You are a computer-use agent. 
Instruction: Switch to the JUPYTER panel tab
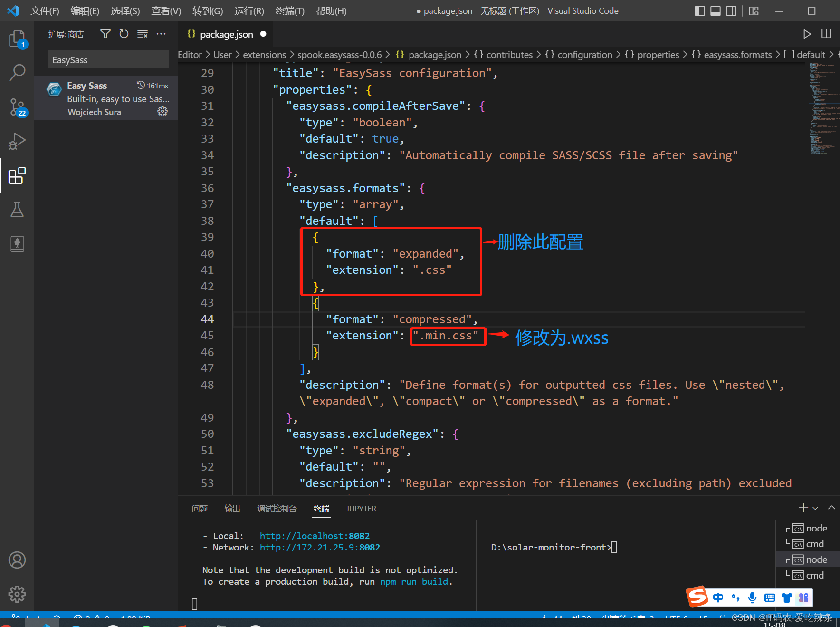(361, 509)
